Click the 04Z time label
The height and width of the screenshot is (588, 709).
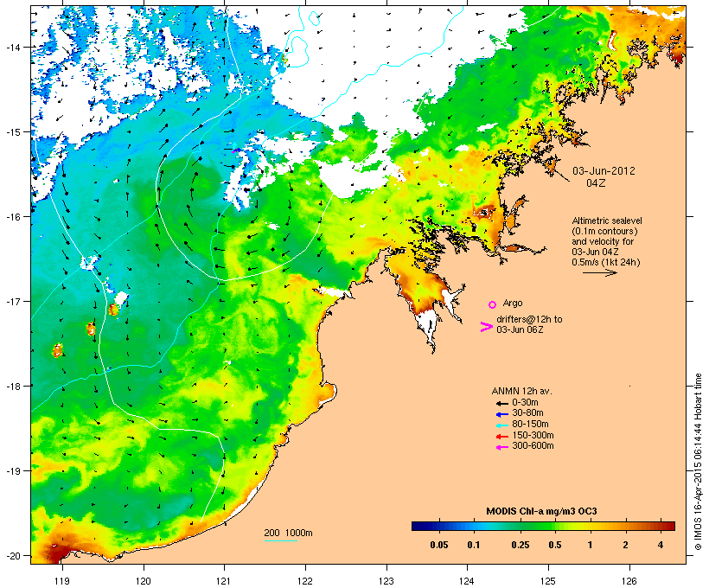(596, 182)
